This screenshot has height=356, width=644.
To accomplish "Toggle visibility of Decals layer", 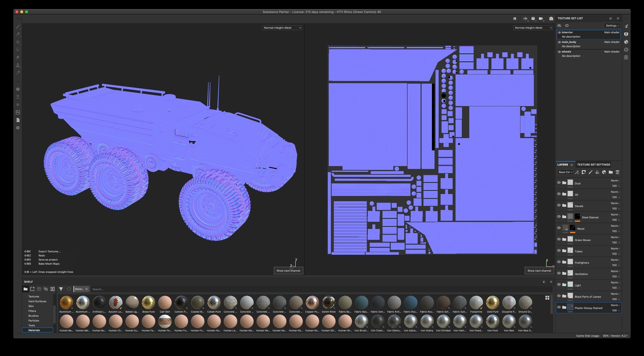I will point(559,205).
